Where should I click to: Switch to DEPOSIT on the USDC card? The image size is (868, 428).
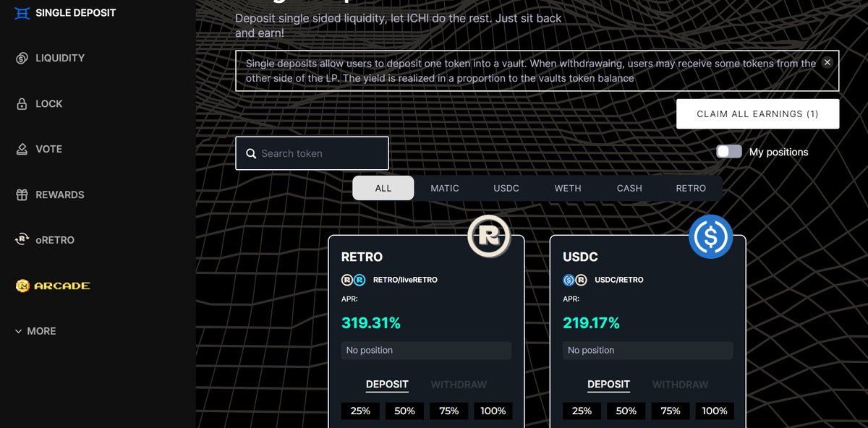608,385
